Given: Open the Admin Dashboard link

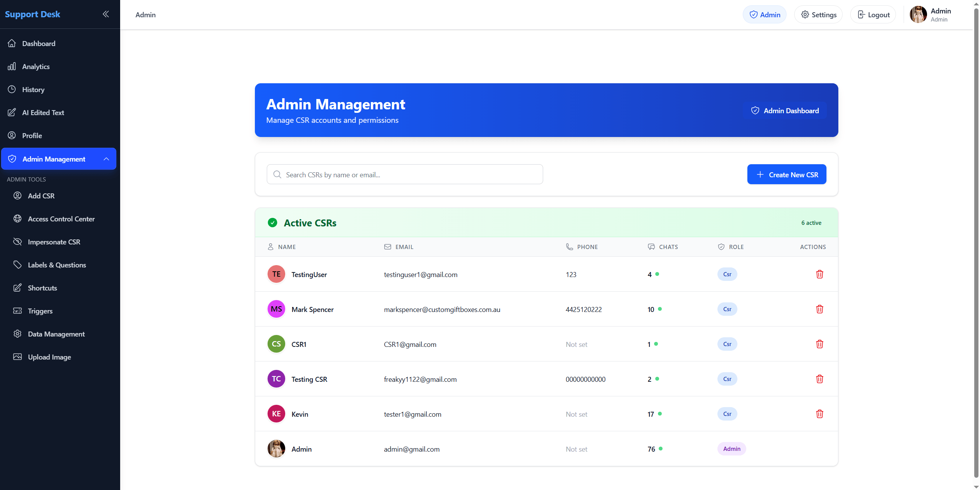Looking at the screenshot, I should coord(785,110).
